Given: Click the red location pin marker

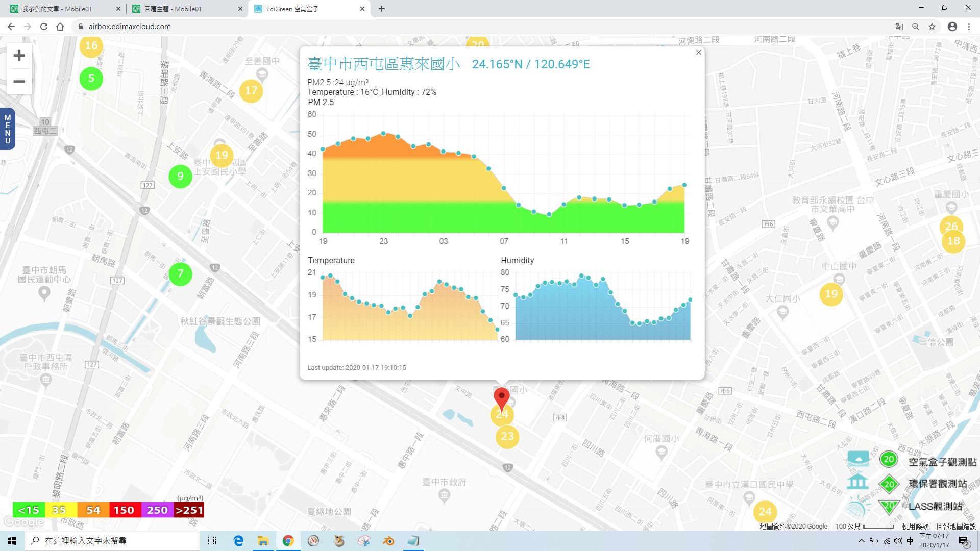Looking at the screenshot, I should click(x=502, y=398).
